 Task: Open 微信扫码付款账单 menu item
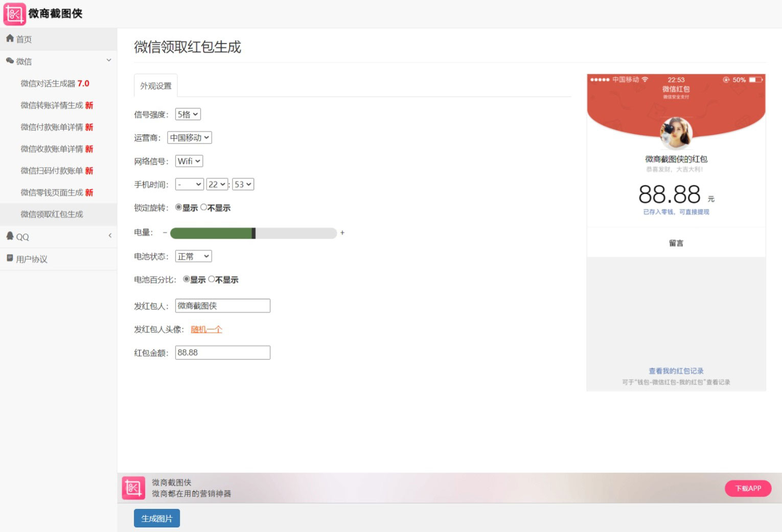(58, 171)
